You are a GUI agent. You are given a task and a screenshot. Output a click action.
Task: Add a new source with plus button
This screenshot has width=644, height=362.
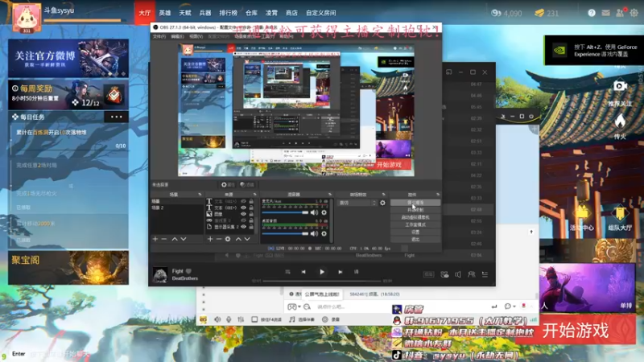210,239
